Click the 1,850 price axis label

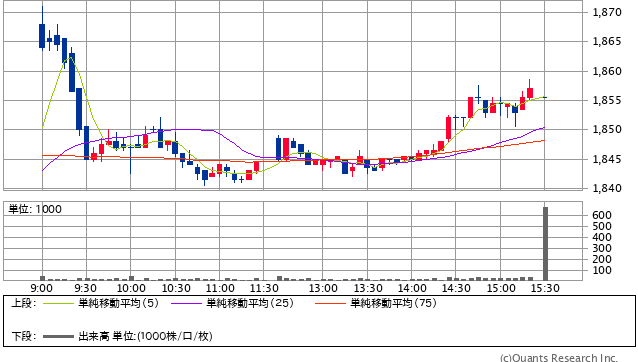[x=607, y=130]
